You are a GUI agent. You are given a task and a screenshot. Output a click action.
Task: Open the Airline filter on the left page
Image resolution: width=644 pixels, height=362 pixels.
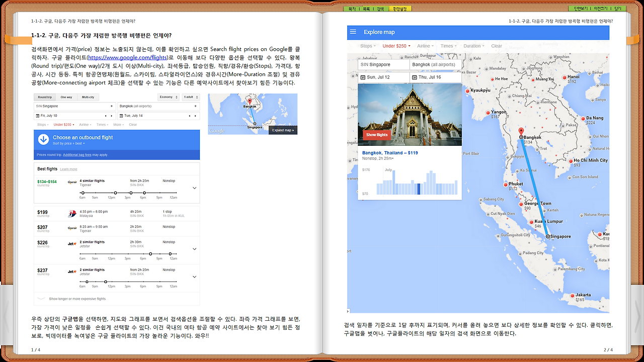click(x=85, y=125)
